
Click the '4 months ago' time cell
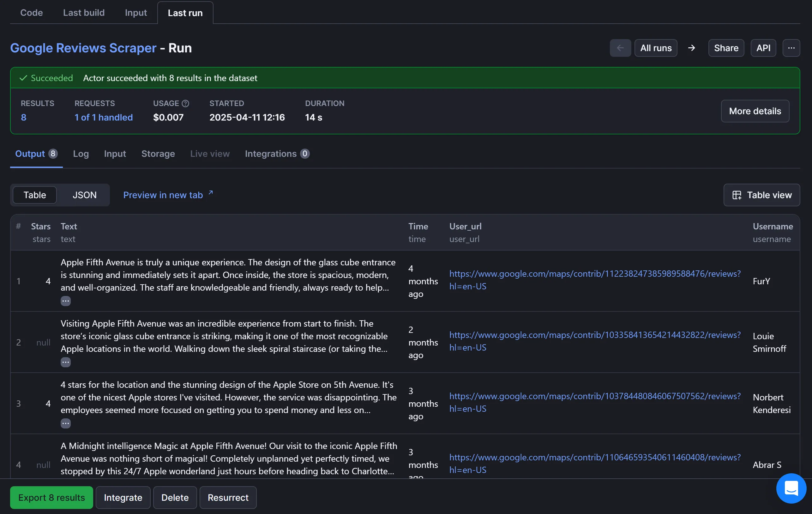[423, 281]
